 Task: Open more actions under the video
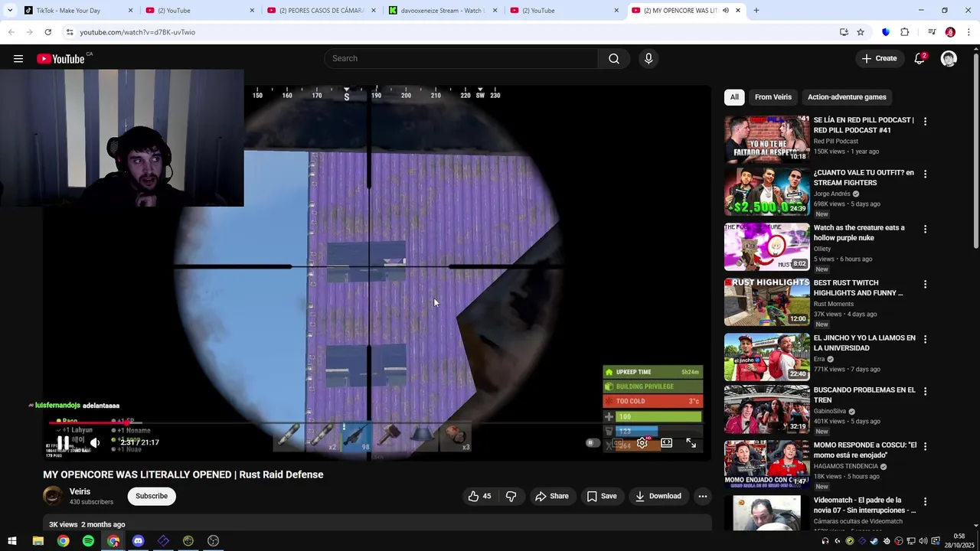(x=702, y=496)
